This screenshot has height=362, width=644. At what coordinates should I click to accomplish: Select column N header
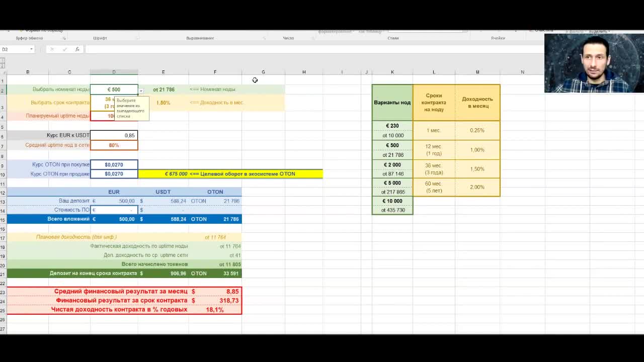(522, 72)
